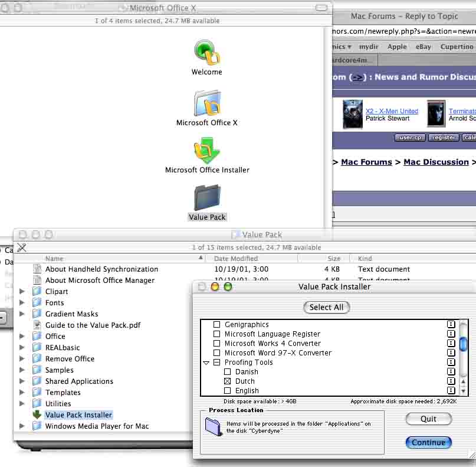Click the REALbasic folder icon
The image size is (476, 467).
point(37,347)
